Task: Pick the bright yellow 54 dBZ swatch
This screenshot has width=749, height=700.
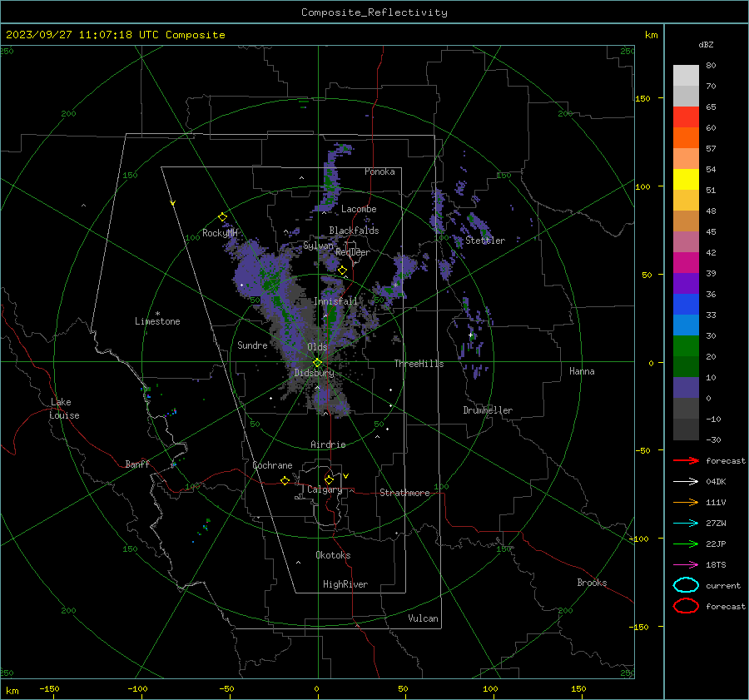Action: [x=686, y=179]
